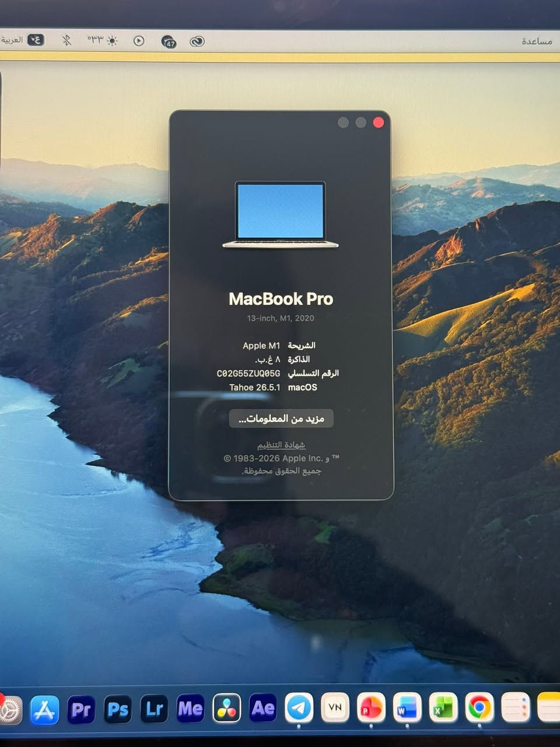
Task: Launch Adobe Photoshop from the dock
Action: (117, 710)
